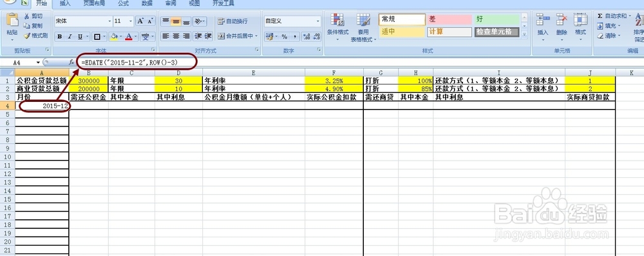644x256 pixels.
Task: Apply comma style number format
Action: 295,37
